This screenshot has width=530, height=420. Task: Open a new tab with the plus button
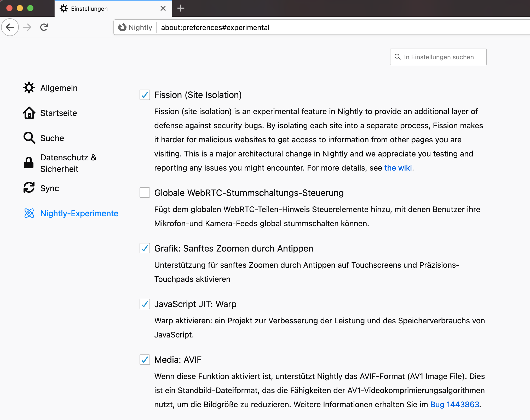pos(181,8)
